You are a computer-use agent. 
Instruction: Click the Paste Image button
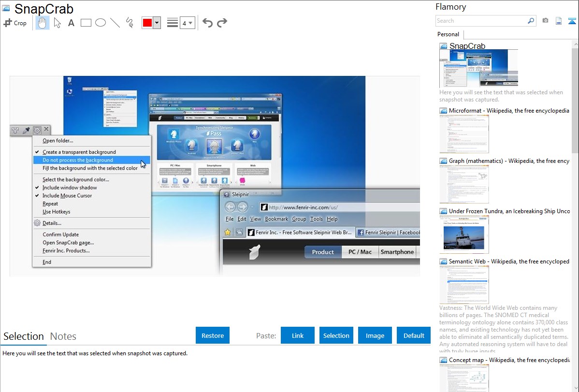coord(375,335)
